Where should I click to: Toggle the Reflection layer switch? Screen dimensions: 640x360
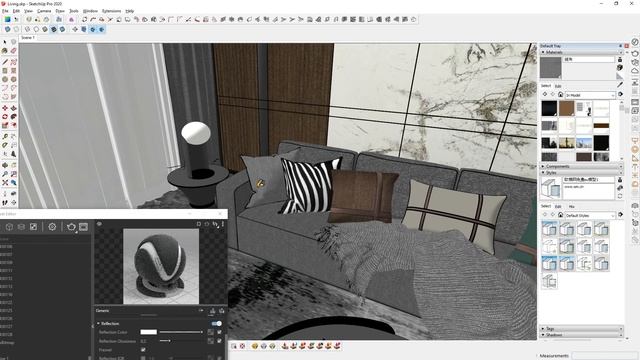pyautogui.click(x=217, y=323)
